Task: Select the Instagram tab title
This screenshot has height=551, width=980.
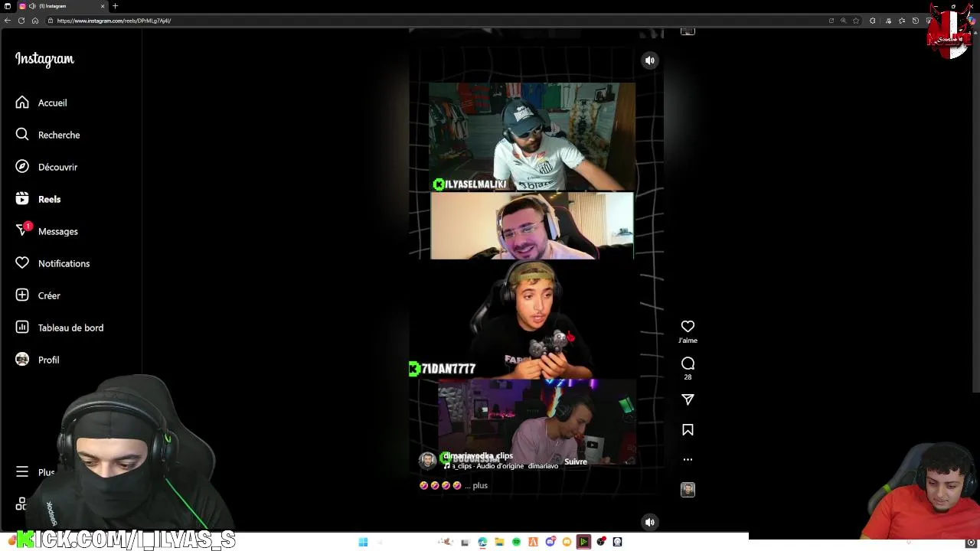Action: (53, 6)
